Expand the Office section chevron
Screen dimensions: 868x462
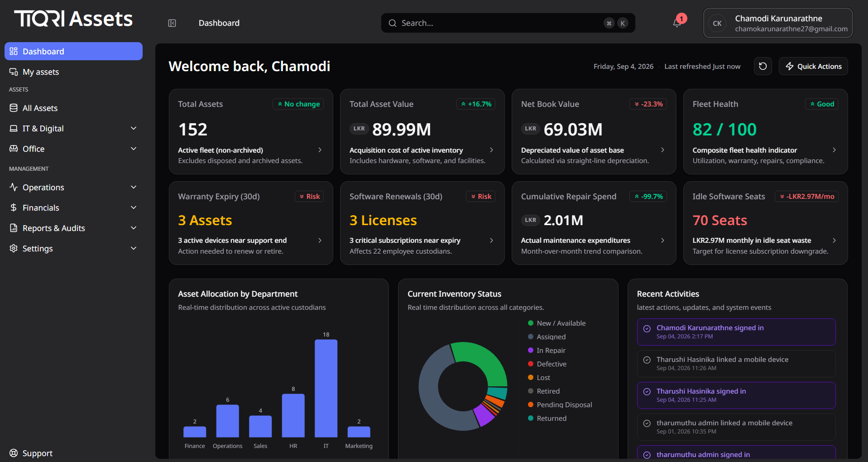pos(134,149)
